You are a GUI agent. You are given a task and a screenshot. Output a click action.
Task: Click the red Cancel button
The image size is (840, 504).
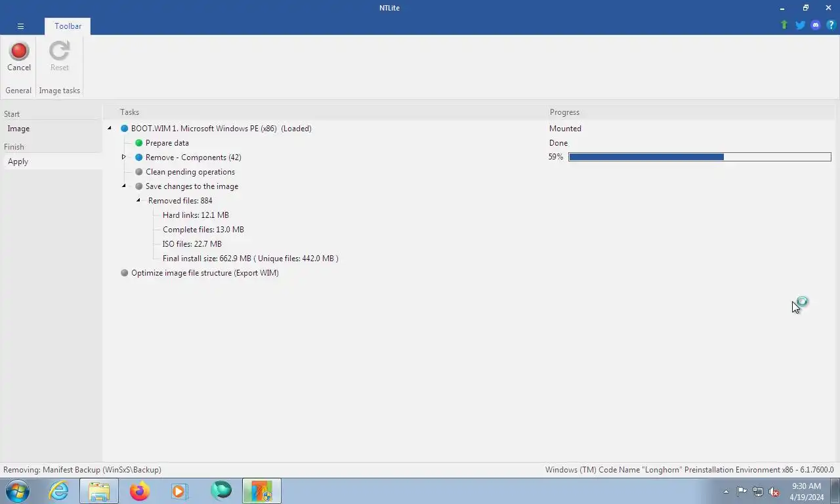click(x=19, y=57)
